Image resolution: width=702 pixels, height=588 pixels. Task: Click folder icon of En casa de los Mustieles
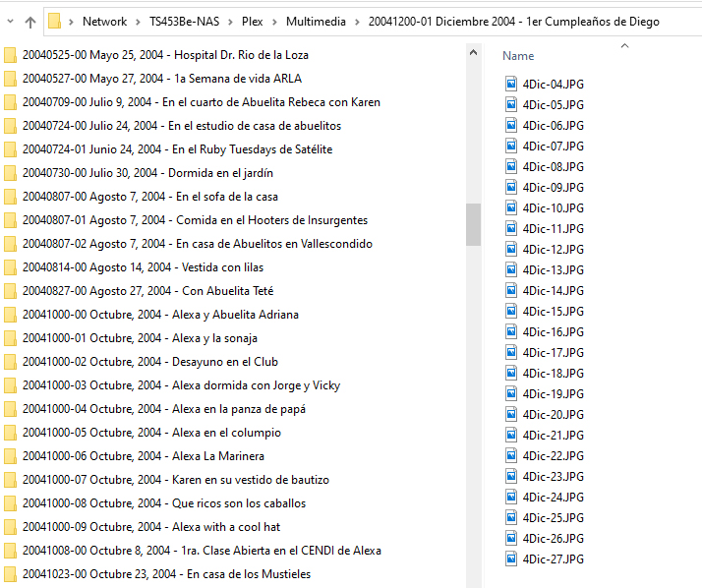[10, 574]
